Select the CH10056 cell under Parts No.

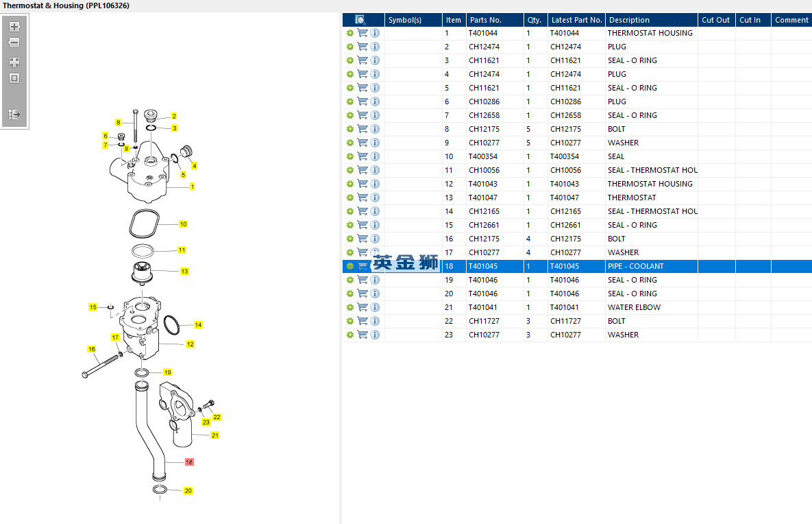(495, 170)
